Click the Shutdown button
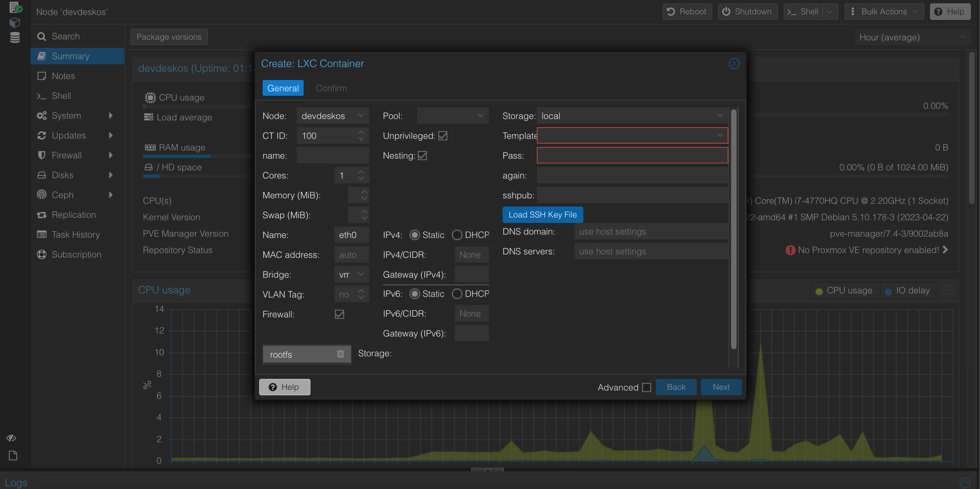 tap(747, 12)
